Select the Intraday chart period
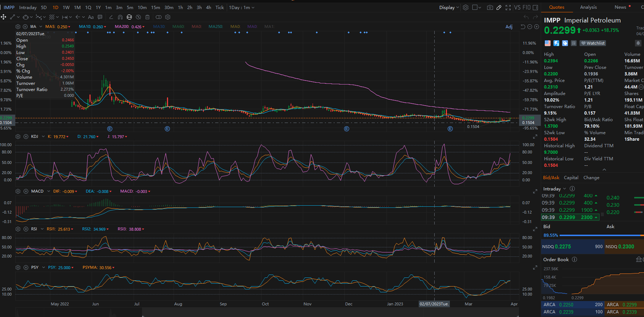Image resolution: width=644 pixels, height=317 pixels. pos(28,8)
